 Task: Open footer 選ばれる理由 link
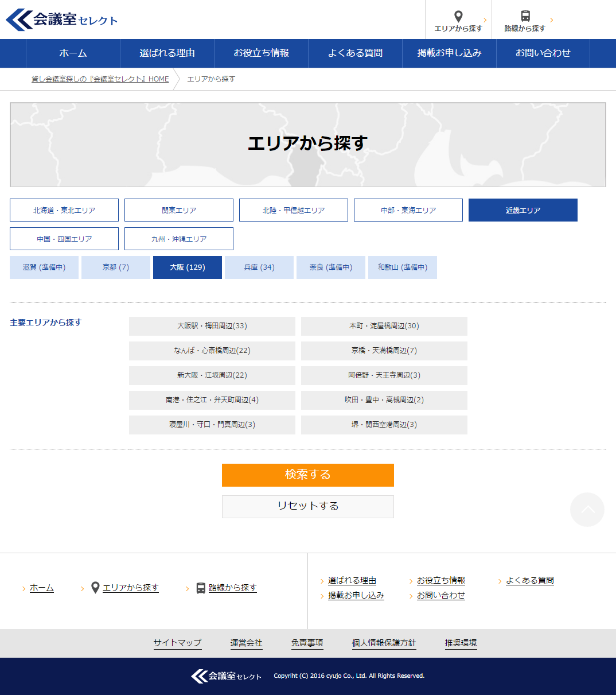pos(352,581)
